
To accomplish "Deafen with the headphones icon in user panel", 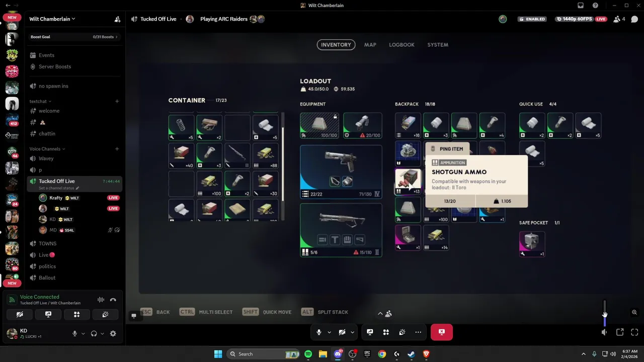I will [x=94, y=333].
